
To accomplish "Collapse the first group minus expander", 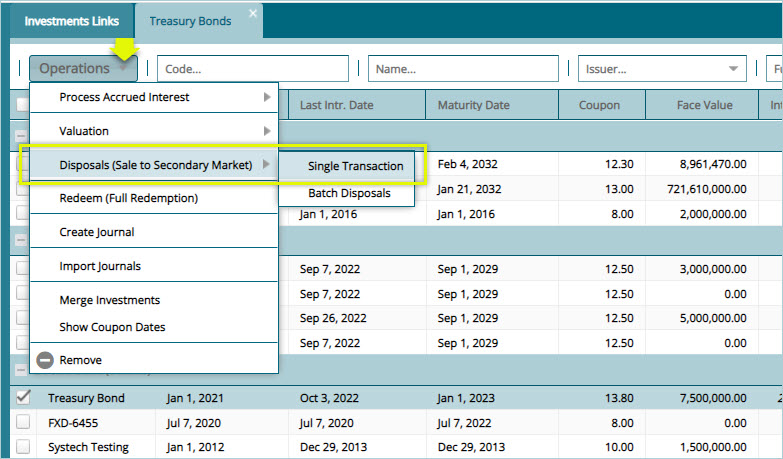I will point(21,135).
